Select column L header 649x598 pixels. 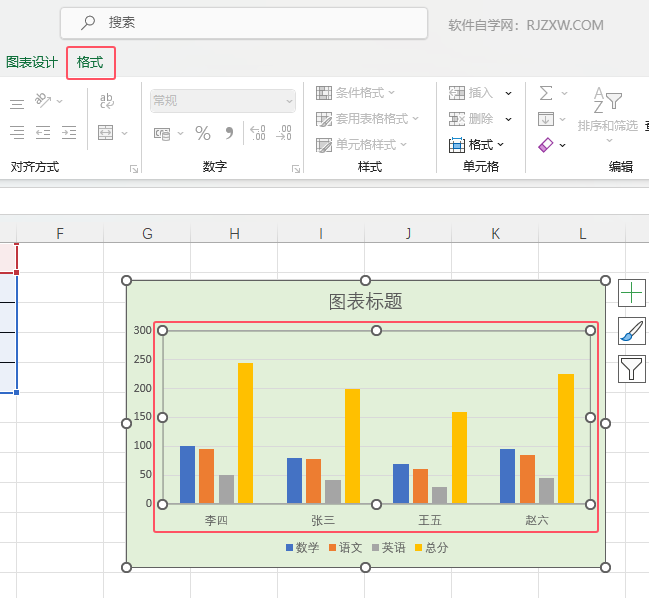pyautogui.click(x=582, y=234)
